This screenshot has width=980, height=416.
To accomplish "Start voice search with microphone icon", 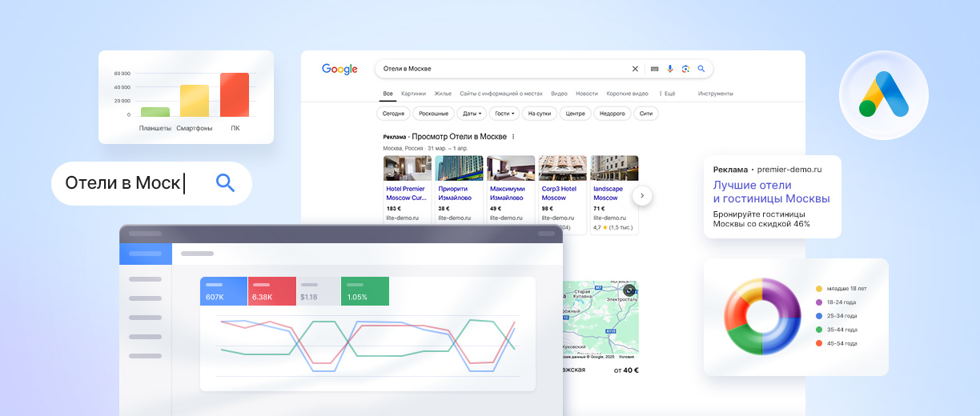I will point(670,69).
